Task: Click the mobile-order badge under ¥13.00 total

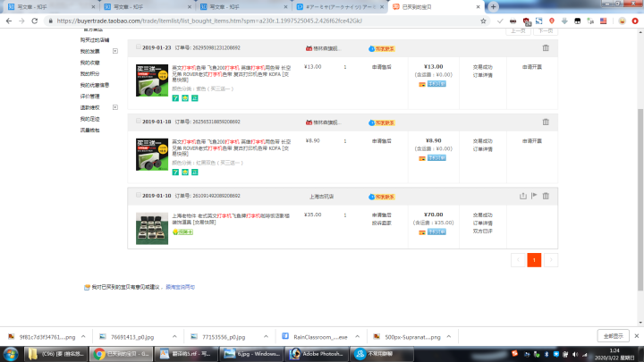Action: (x=436, y=84)
